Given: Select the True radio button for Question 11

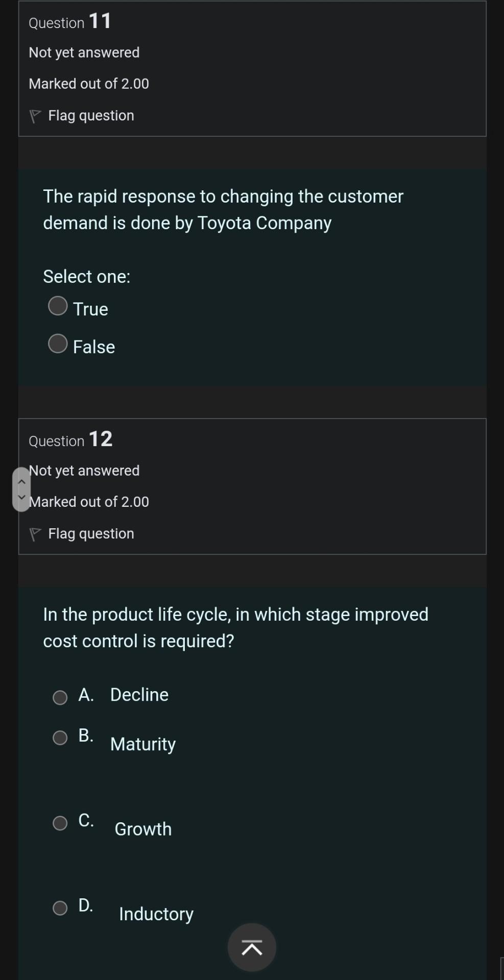Looking at the screenshot, I should (58, 306).
